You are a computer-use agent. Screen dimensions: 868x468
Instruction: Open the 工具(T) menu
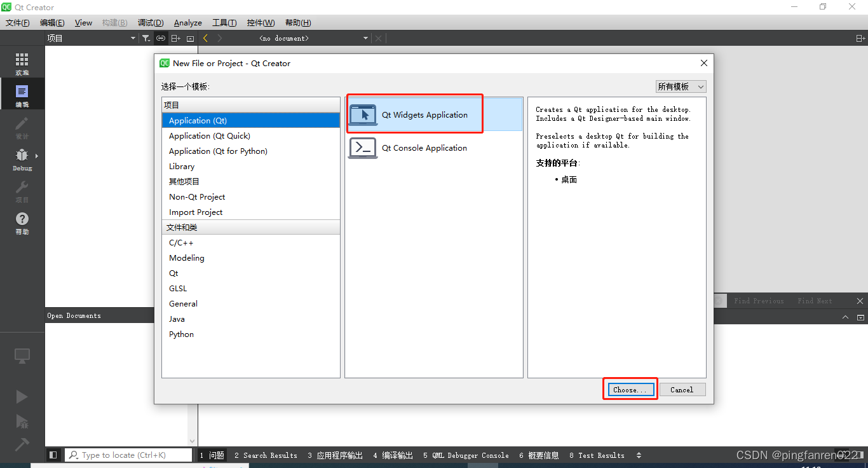point(224,23)
